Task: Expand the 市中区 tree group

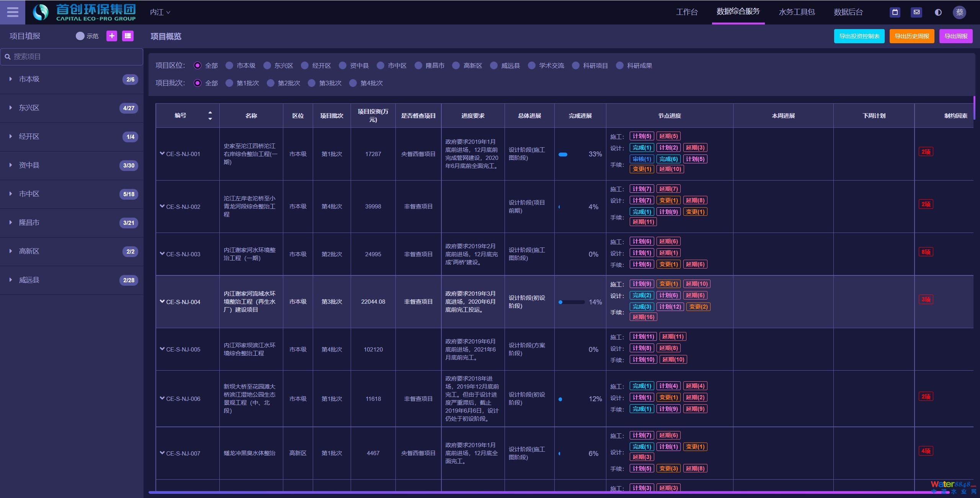Action: (11, 194)
